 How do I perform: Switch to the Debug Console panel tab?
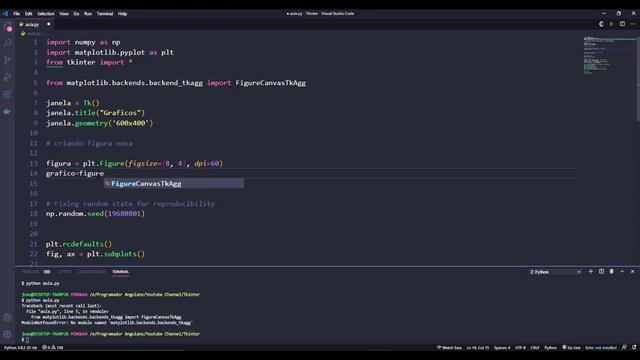tap(91, 272)
